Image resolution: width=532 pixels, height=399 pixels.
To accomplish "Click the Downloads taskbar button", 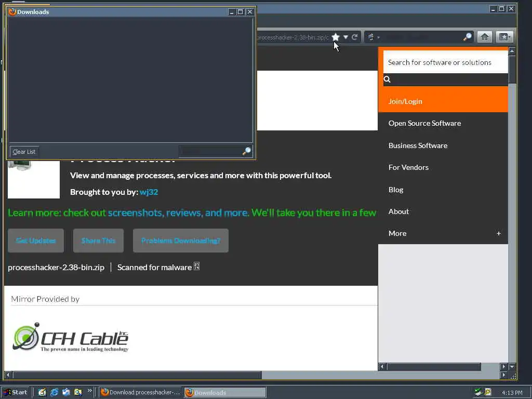I will 225,392.
